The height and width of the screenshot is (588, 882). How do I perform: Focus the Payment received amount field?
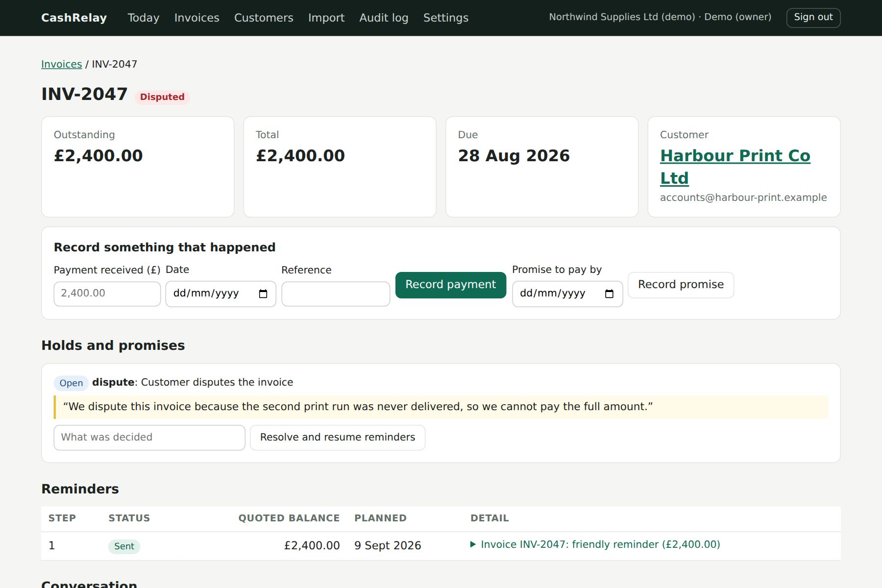107,294
